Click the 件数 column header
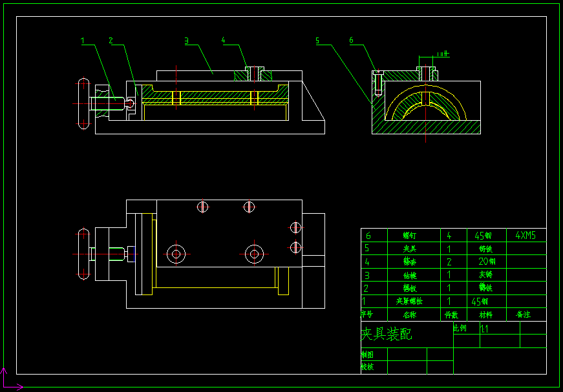This screenshot has height=392, width=563. 451,315
